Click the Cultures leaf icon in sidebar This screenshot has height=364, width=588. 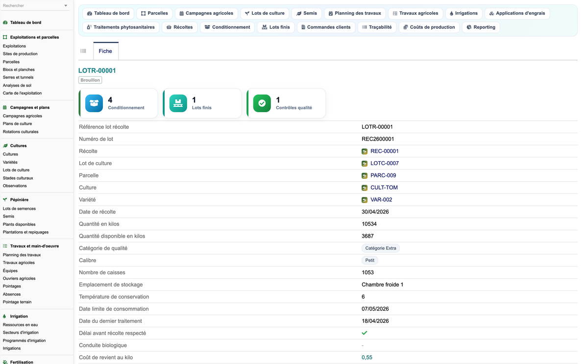point(5,146)
